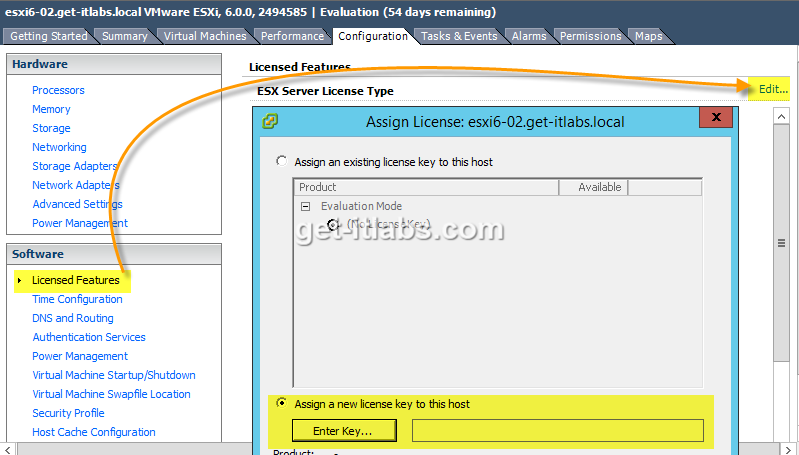This screenshot has height=455, width=799.
Task: Collapse the Evaluation Mode tree node
Action: (306, 206)
